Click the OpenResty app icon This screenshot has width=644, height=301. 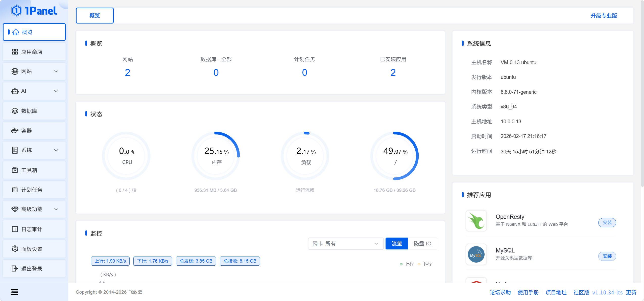coord(476,221)
